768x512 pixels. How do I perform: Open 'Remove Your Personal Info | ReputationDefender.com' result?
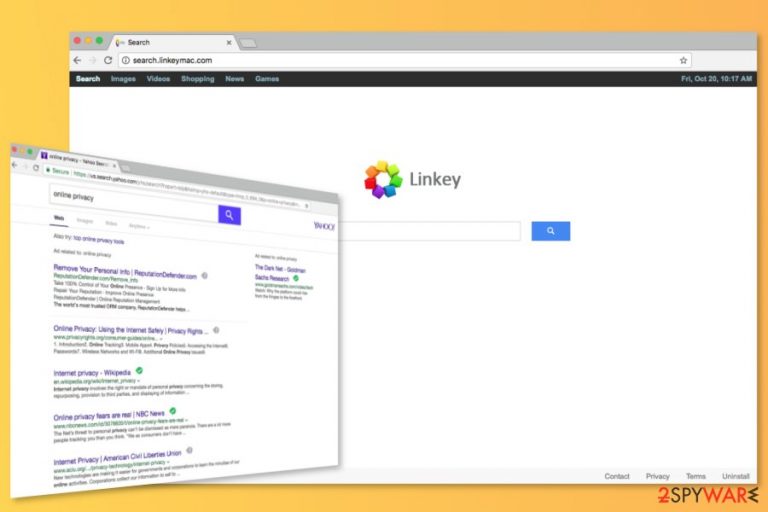click(x=125, y=271)
